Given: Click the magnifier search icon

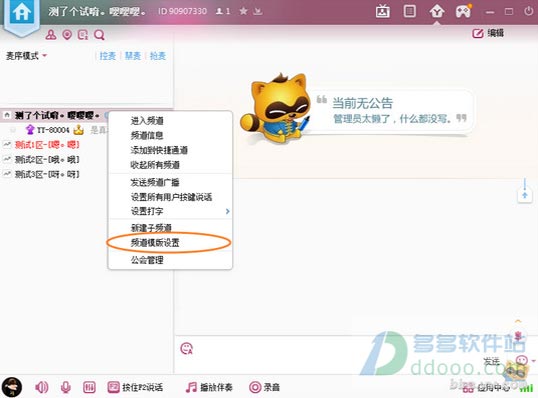Looking at the screenshot, I should [99, 35].
